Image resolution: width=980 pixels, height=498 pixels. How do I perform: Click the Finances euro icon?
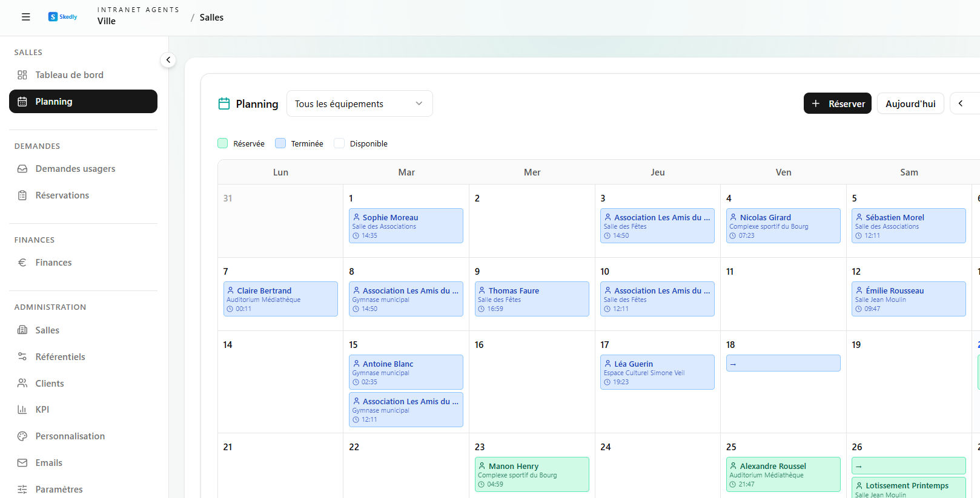[22, 263]
